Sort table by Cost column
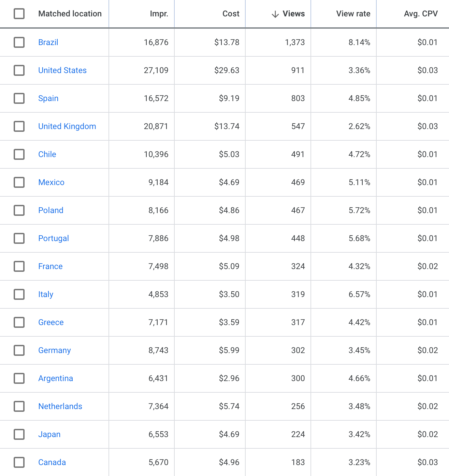The width and height of the screenshot is (449, 476). (x=231, y=14)
